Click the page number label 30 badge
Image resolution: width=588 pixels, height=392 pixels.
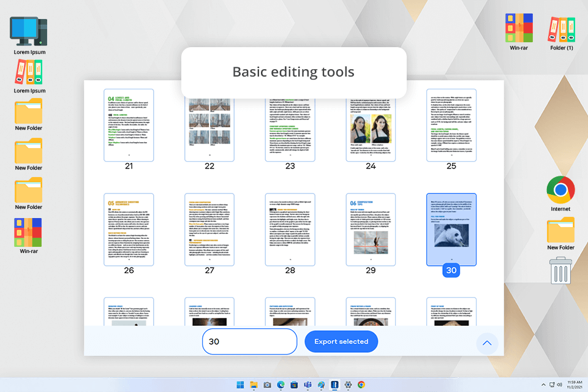(451, 271)
